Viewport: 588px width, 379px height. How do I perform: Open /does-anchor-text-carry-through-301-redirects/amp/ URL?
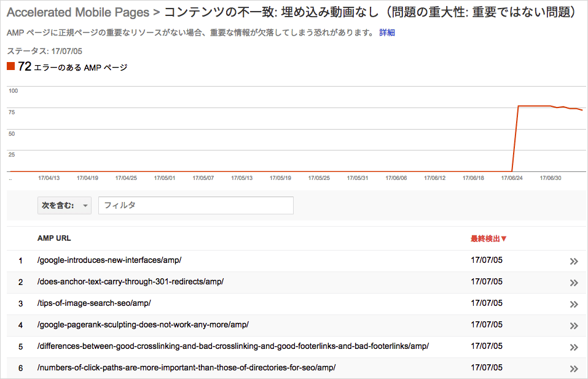130,281
